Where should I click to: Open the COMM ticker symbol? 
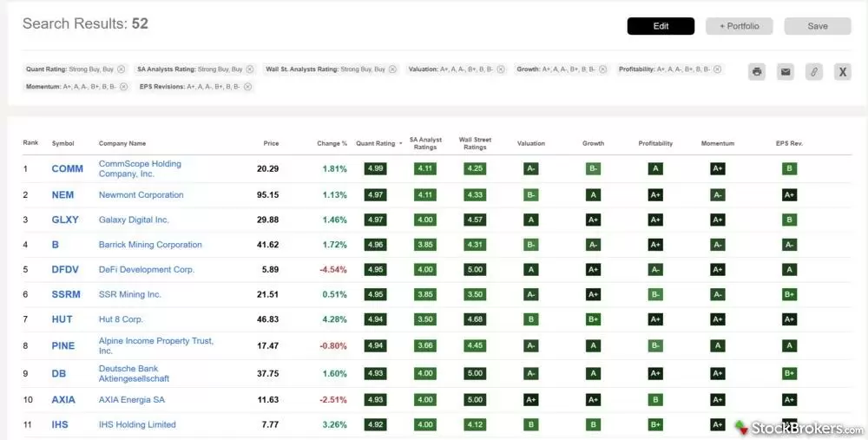click(67, 169)
